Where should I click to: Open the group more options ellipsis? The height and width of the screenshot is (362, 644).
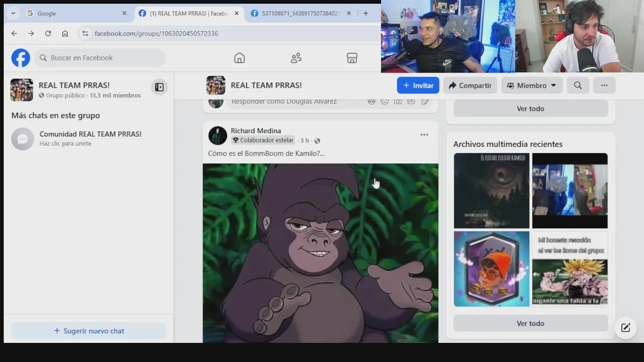(604, 85)
